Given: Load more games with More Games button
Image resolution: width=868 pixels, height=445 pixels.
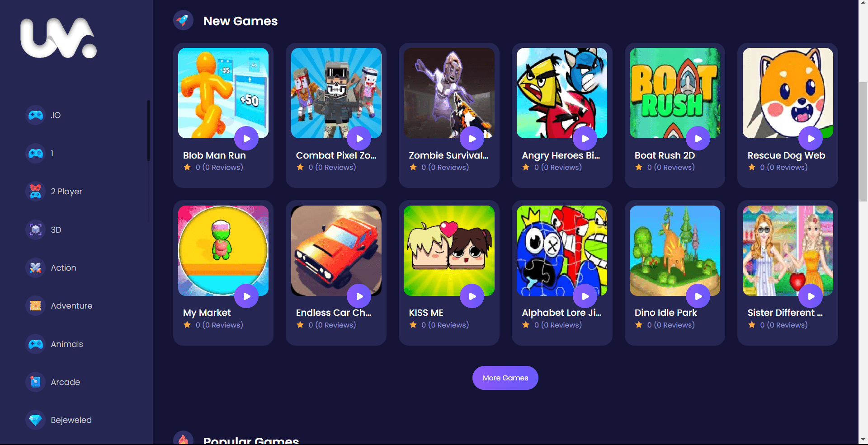Looking at the screenshot, I should (505, 378).
